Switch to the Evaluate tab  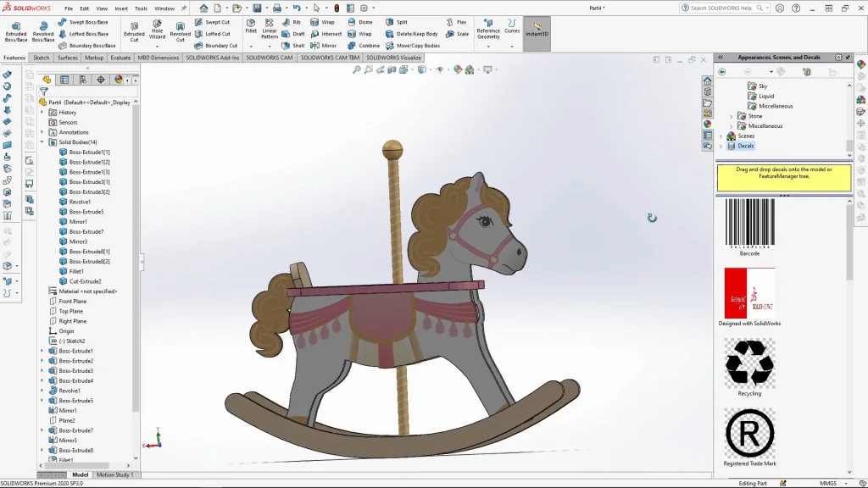pos(120,58)
